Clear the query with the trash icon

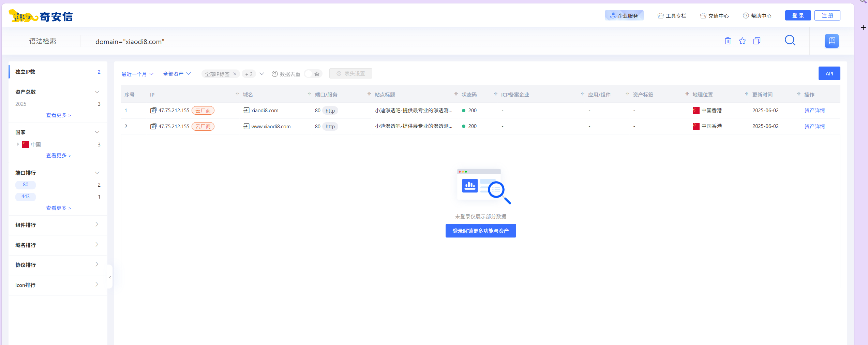click(728, 41)
